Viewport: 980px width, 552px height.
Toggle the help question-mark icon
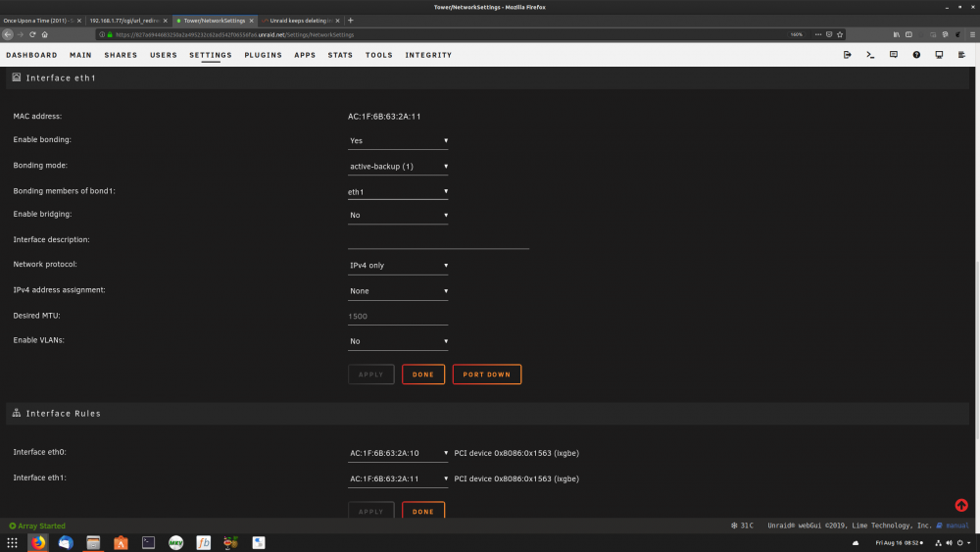916,55
